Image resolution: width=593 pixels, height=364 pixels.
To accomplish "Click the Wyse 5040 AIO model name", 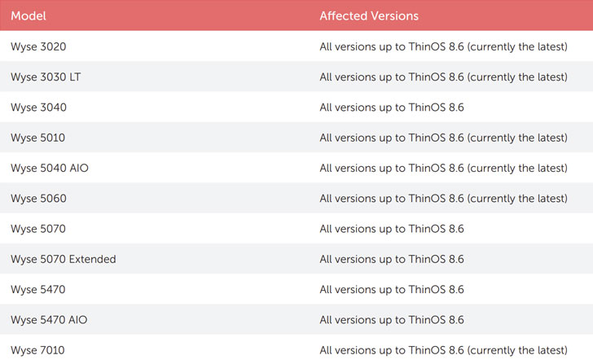I will 47,168.
